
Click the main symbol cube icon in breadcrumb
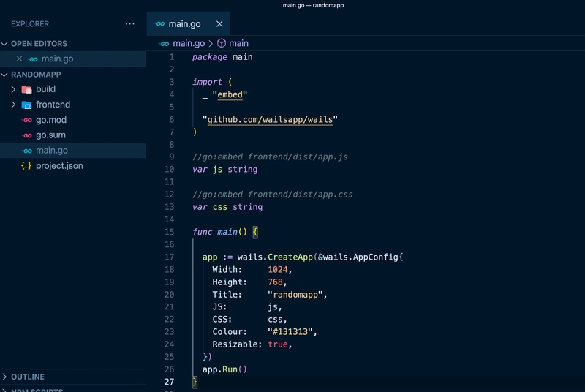pos(222,43)
